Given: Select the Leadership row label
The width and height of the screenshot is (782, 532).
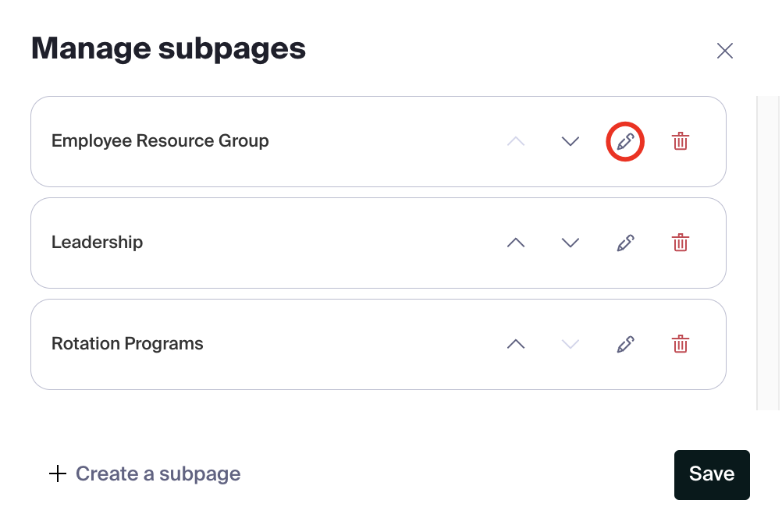Looking at the screenshot, I should (x=98, y=243).
